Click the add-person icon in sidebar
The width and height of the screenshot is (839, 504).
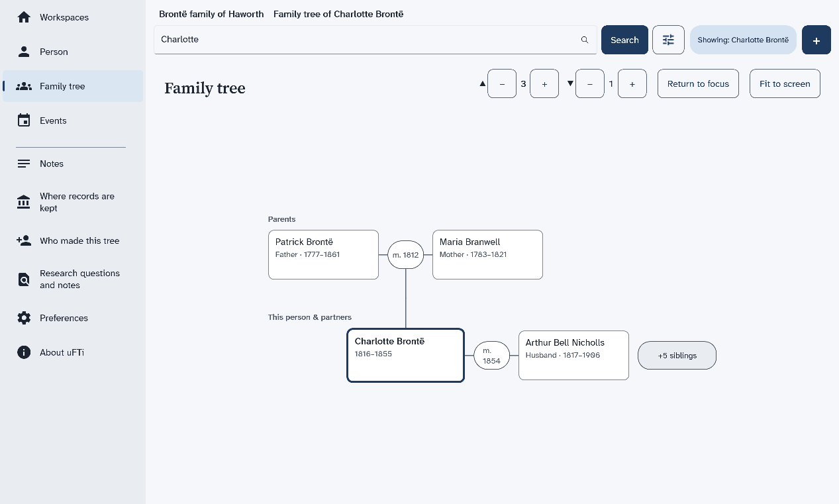pyautogui.click(x=24, y=241)
